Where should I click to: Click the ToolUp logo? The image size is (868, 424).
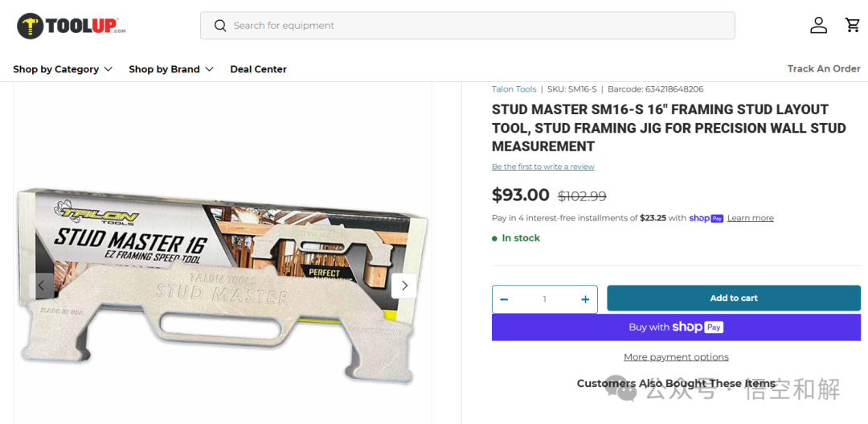[x=72, y=26]
